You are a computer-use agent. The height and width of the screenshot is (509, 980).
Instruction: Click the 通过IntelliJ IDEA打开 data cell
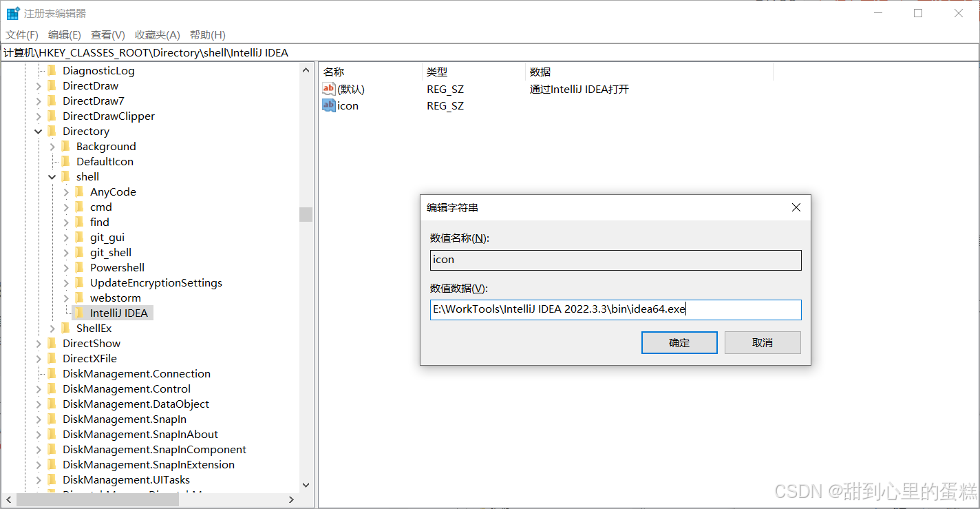tap(579, 89)
